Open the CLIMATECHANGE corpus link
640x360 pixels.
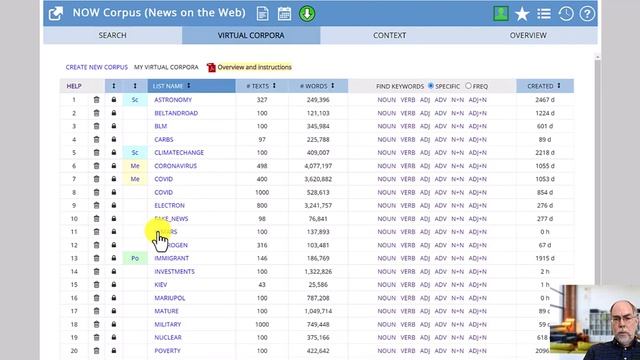[x=179, y=153]
